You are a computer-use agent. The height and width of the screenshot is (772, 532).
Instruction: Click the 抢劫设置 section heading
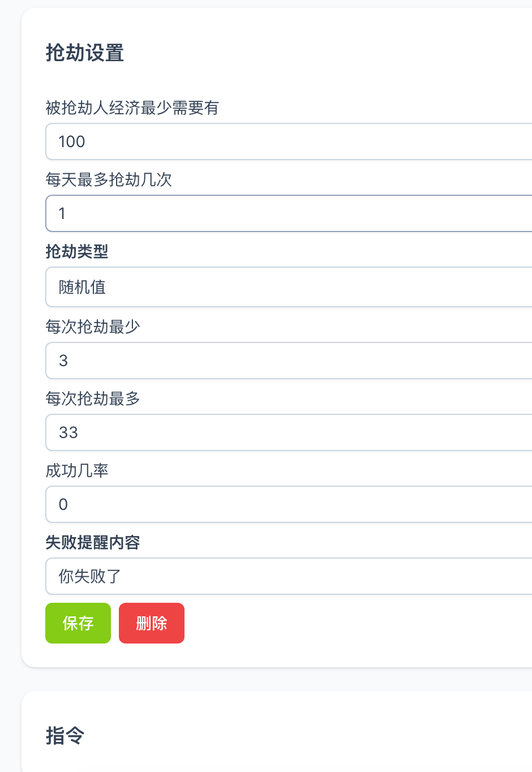tap(85, 53)
